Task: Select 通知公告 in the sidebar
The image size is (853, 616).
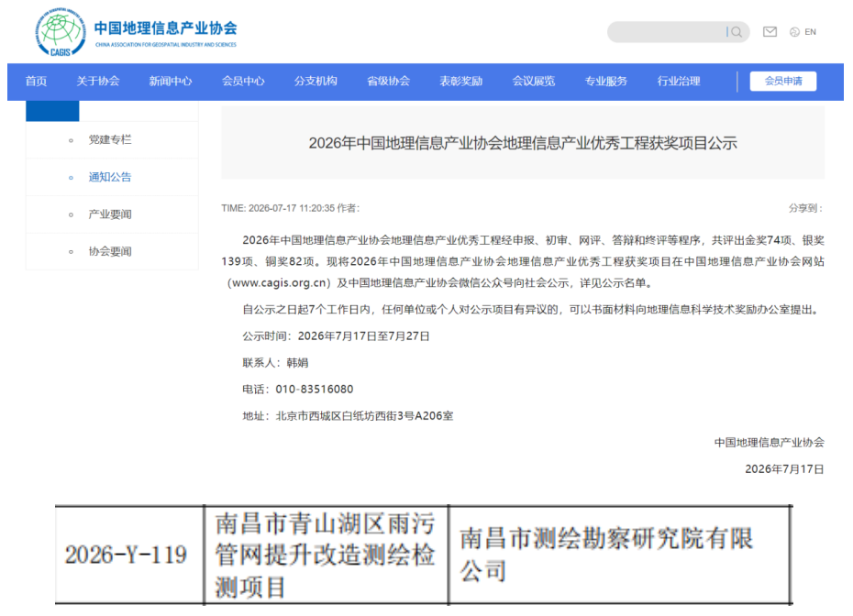Action: point(110,177)
